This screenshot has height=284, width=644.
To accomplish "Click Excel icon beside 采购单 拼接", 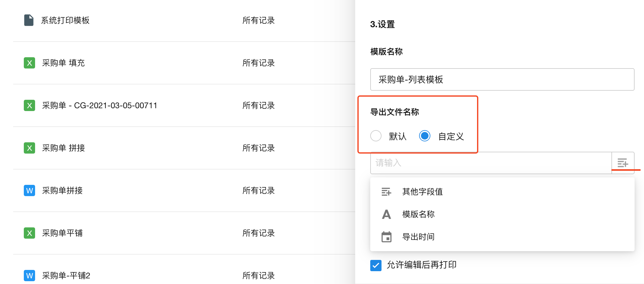I will coord(29,148).
